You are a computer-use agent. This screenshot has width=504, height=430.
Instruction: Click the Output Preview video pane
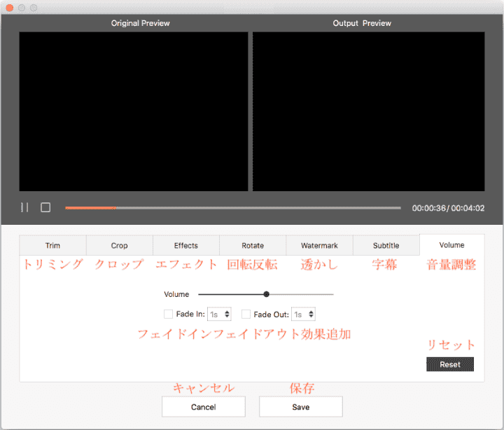[369, 111]
